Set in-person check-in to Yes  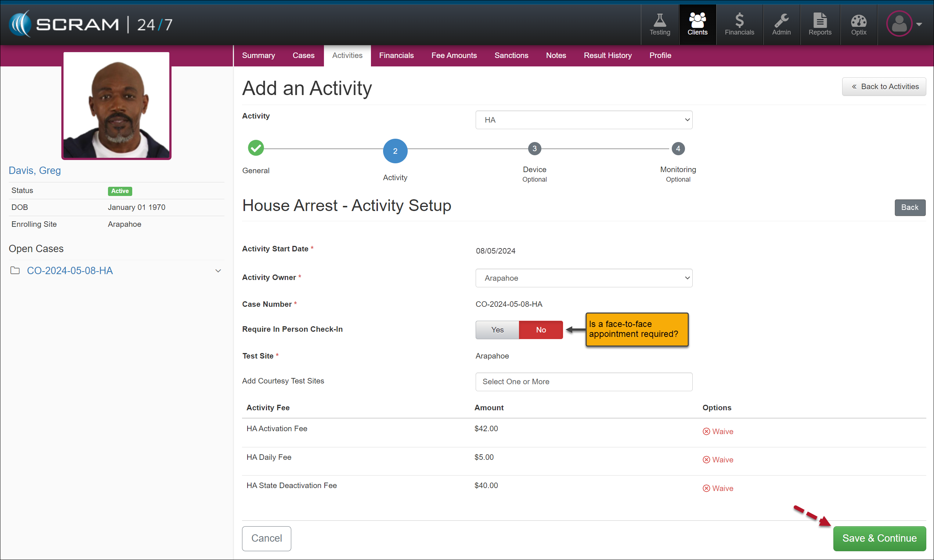pyautogui.click(x=497, y=330)
